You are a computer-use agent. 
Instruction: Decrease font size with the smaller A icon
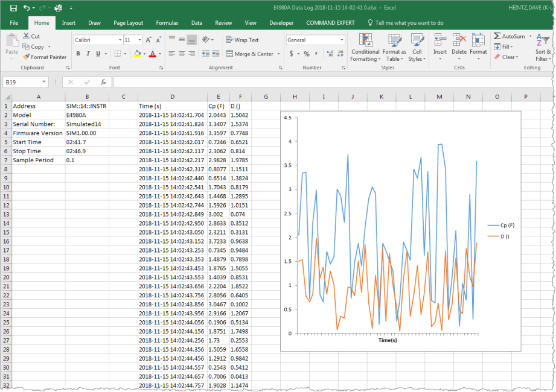[x=158, y=40]
